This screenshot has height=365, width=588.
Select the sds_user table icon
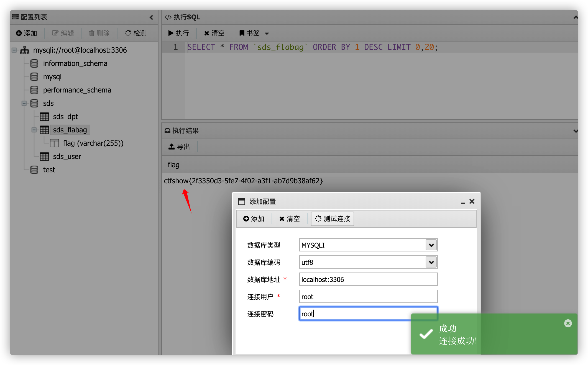click(x=44, y=156)
